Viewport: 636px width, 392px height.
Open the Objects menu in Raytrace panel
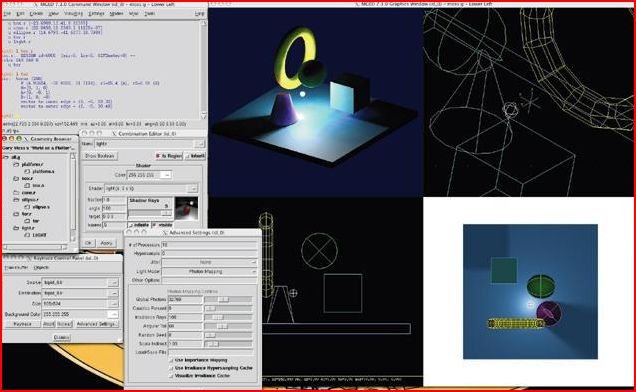41,267
